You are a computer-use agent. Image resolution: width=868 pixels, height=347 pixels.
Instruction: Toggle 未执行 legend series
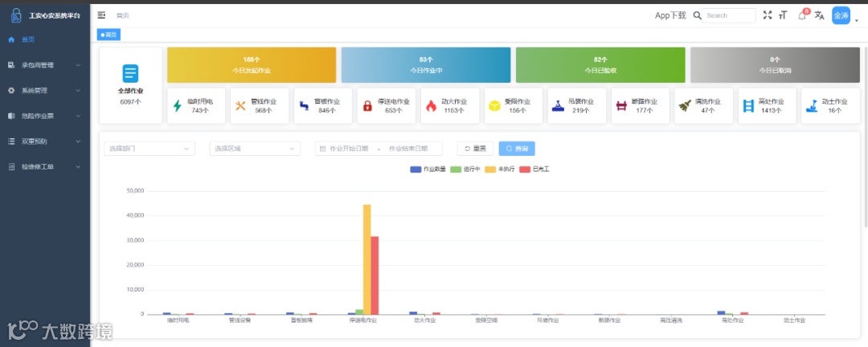pyautogui.click(x=500, y=169)
